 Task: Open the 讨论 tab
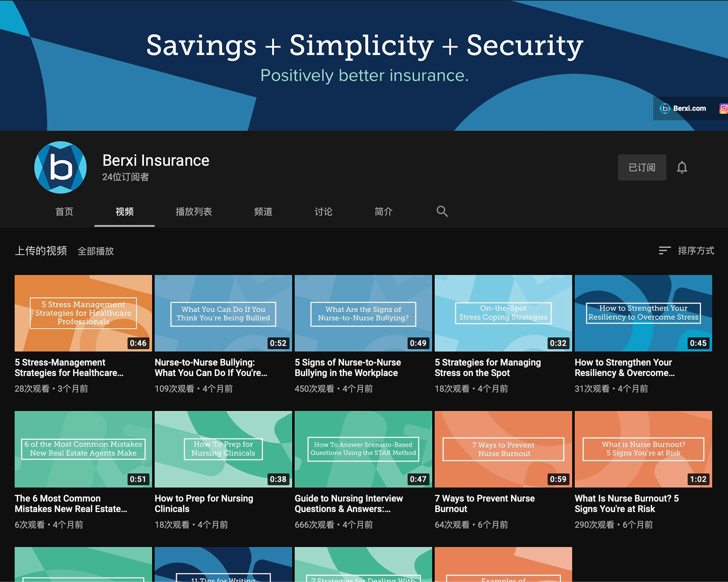point(324,212)
